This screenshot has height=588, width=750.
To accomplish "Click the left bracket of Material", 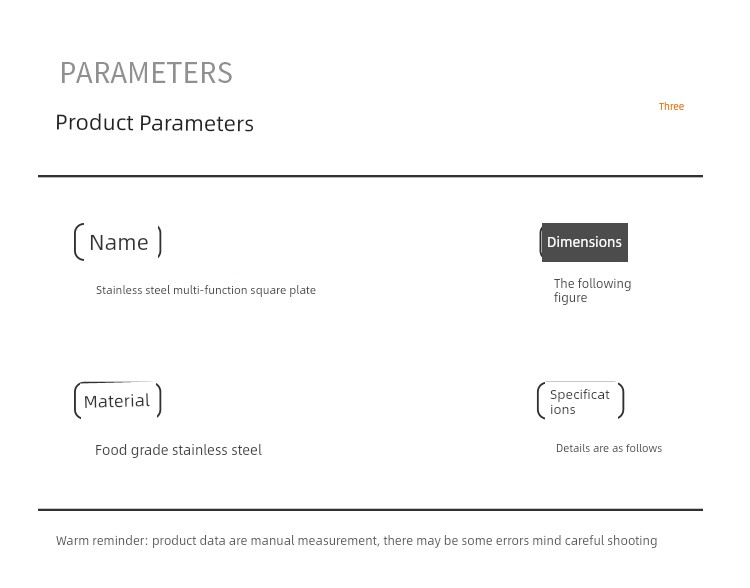I will click(x=78, y=400).
